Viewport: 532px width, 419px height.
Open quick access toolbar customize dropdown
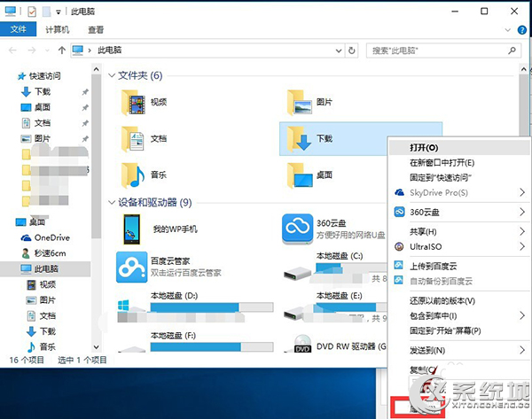[59, 12]
